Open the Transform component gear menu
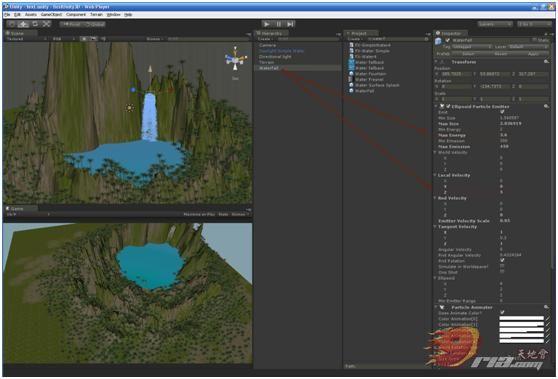Viewport: 558px width, 379px height. click(546, 62)
